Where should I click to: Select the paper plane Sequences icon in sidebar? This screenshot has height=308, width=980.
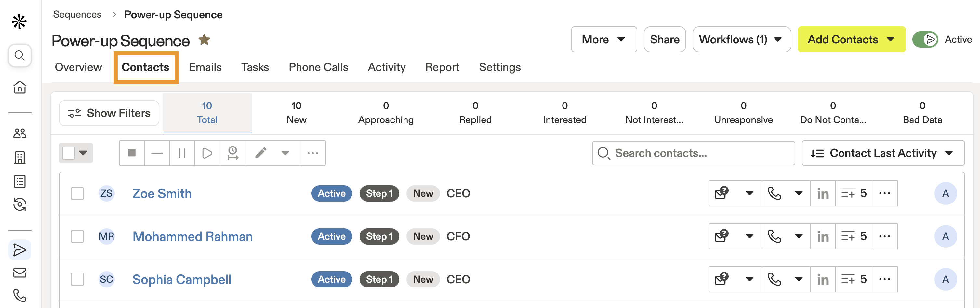pos(20,250)
